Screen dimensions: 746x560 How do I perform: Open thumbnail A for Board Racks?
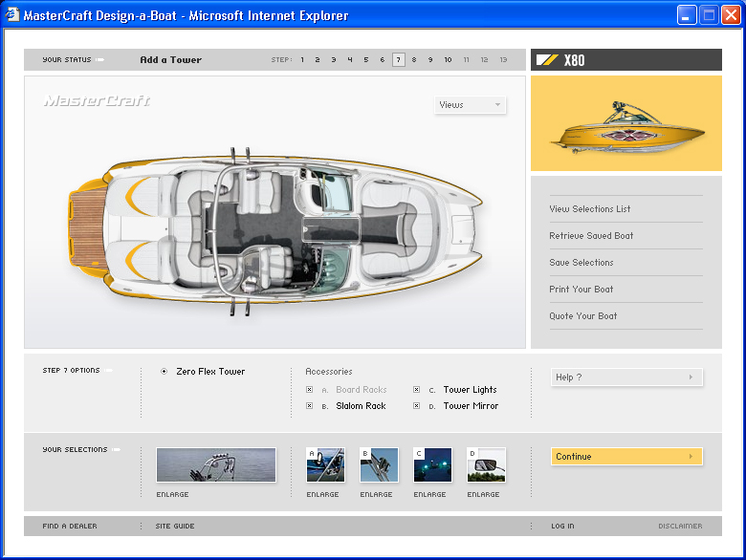[325, 465]
